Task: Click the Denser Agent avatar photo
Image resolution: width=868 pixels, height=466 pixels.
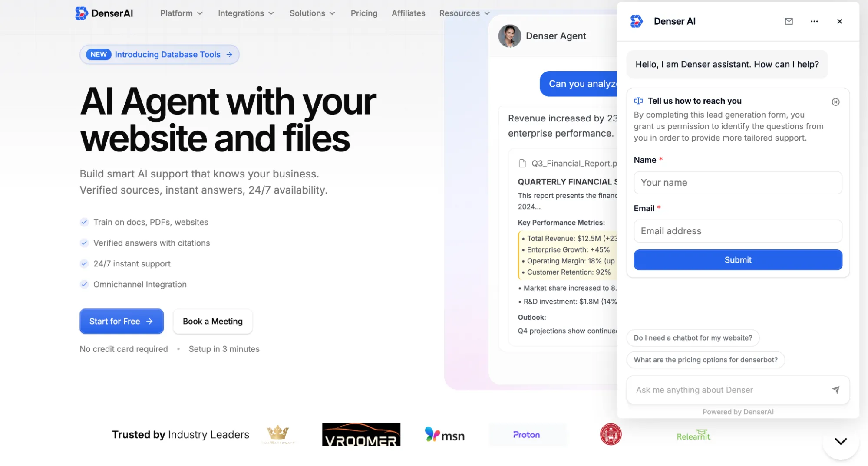Action: tap(509, 36)
